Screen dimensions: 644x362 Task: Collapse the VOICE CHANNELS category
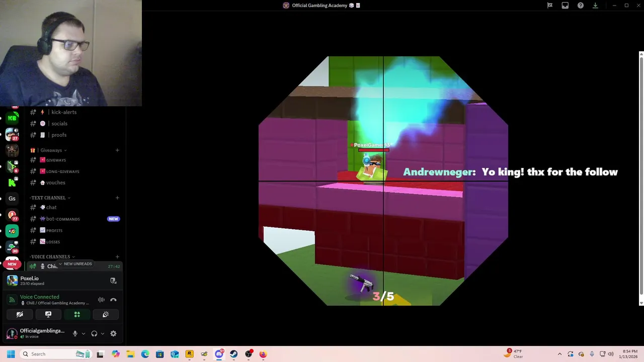click(52, 257)
